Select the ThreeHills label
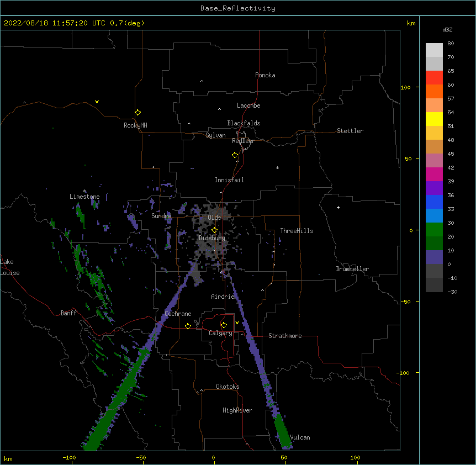 click(297, 231)
